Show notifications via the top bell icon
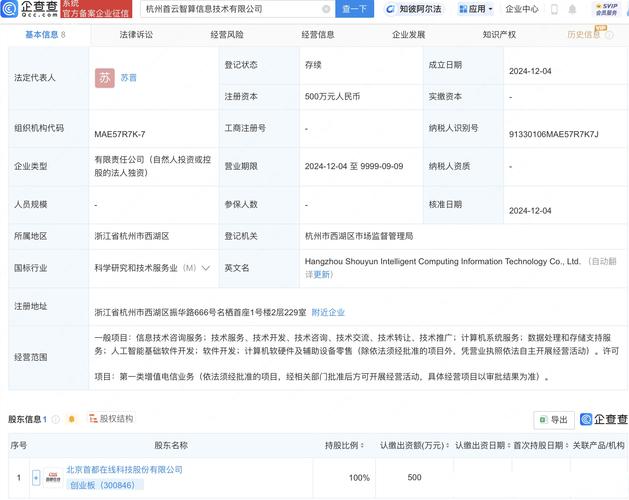This screenshot has height=500, width=629. [x=572, y=9]
